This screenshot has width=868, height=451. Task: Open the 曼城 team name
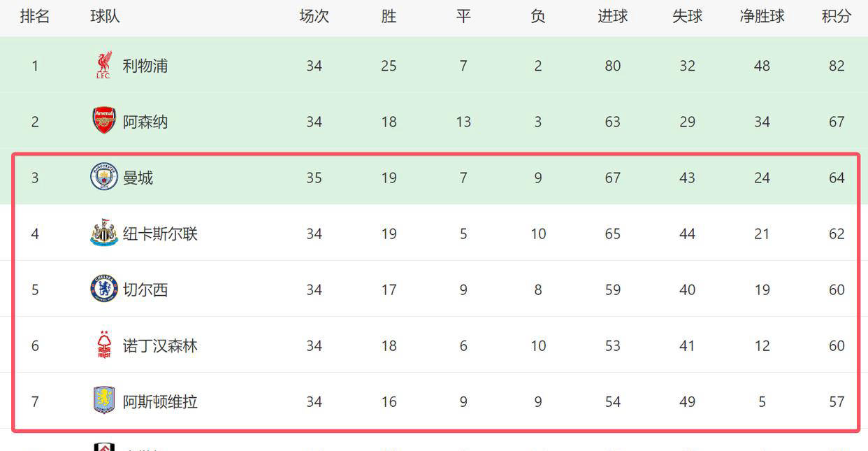tap(138, 178)
